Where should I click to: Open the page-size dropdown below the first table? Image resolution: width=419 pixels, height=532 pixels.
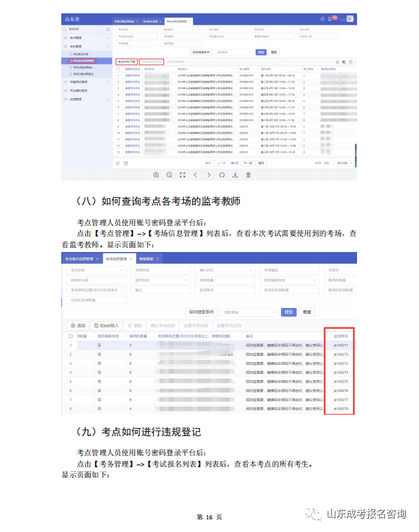point(344,163)
